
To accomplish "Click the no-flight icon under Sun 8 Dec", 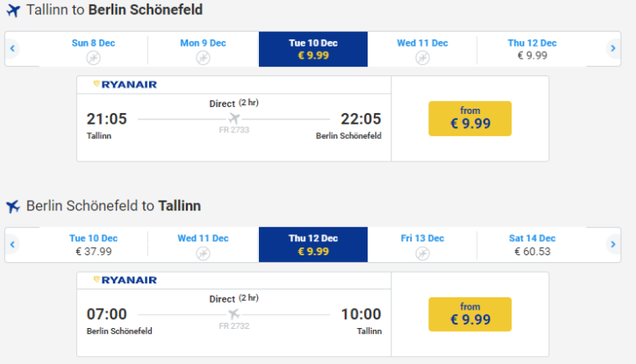I will point(93,58).
